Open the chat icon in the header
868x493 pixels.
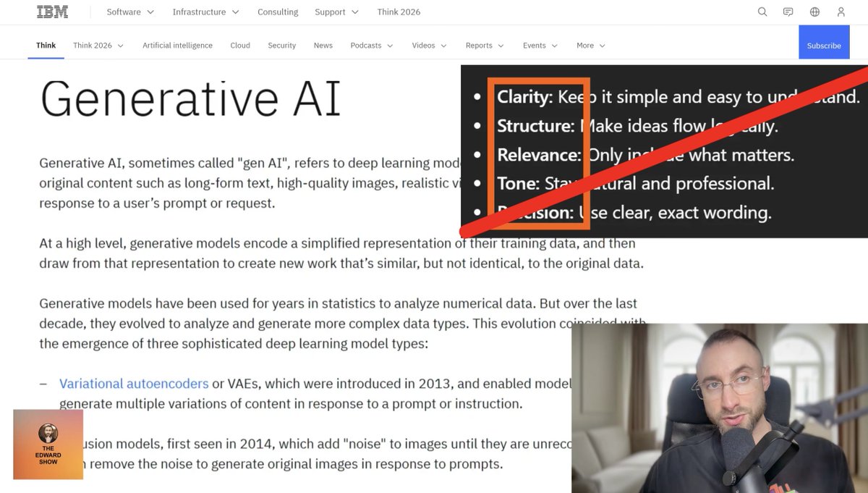(x=788, y=12)
